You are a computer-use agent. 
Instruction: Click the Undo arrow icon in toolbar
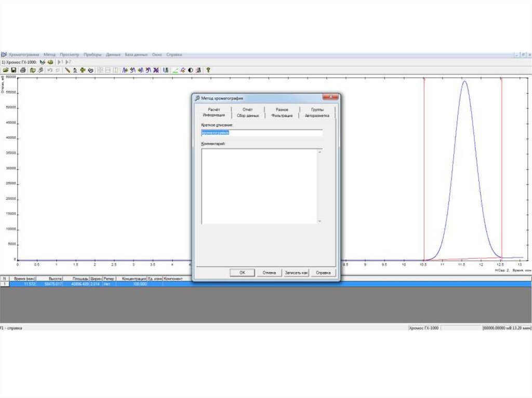(49, 70)
